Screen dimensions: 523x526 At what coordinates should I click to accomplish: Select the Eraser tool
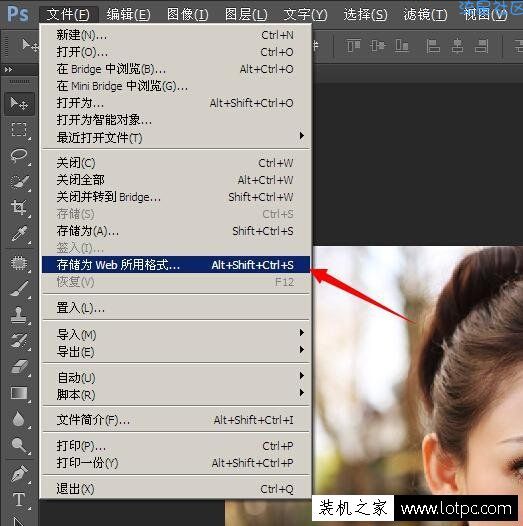[19, 367]
